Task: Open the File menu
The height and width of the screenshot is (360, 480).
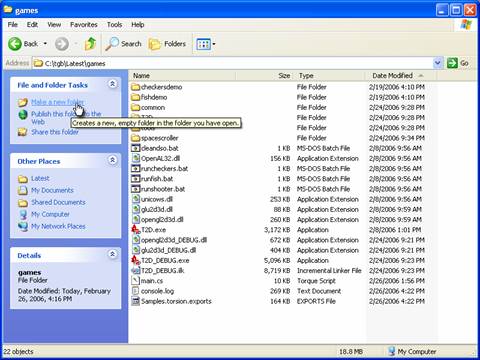Action: click(x=13, y=25)
